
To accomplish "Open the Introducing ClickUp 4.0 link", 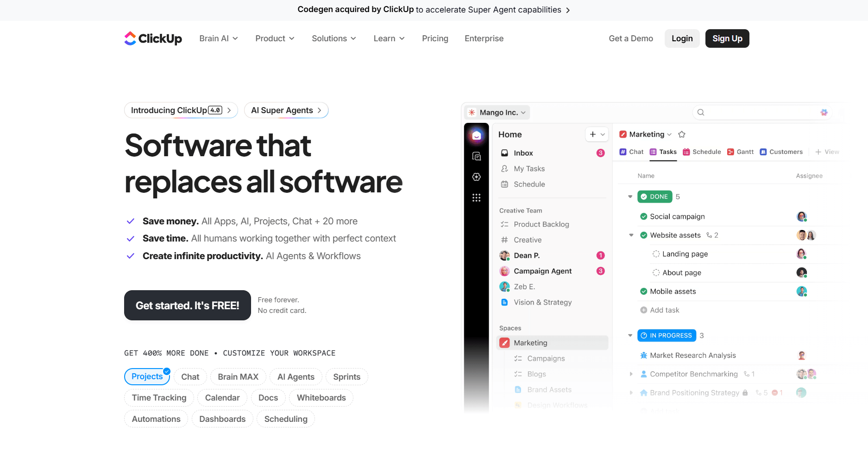I will [181, 110].
